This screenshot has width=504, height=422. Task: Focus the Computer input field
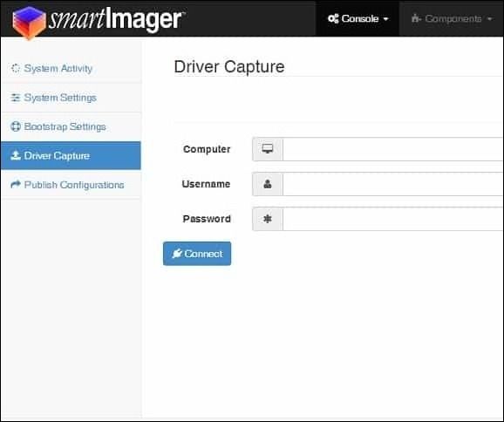(x=392, y=149)
